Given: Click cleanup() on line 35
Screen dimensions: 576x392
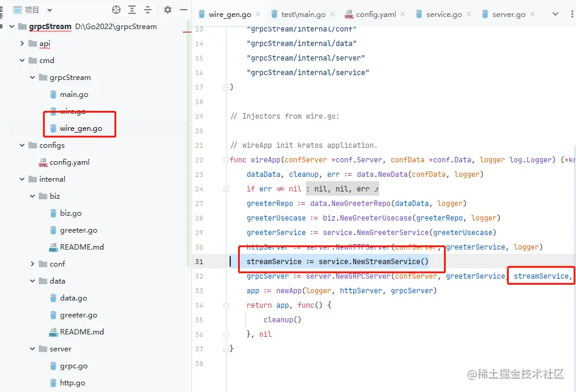Looking at the screenshot, I should tap(282, 320).
